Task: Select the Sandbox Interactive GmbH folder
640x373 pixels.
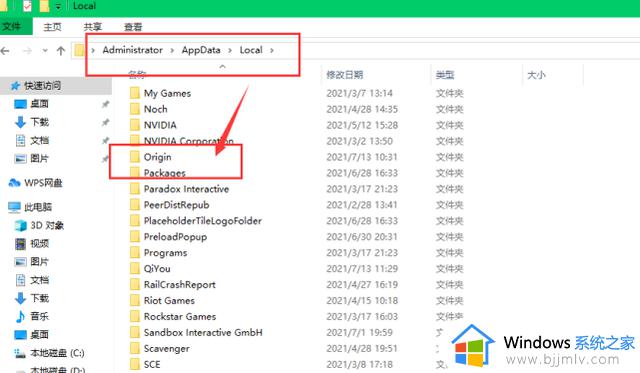Action: (203, 332)
